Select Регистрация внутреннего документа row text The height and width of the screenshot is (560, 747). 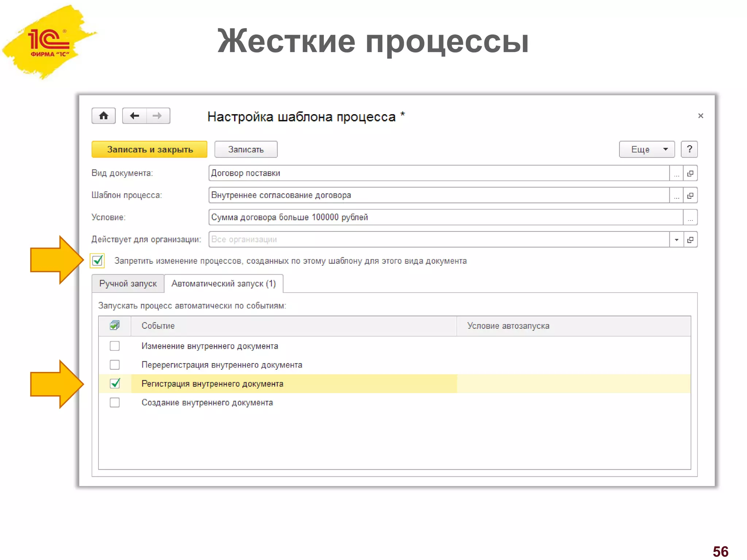(x=212, y=384)
